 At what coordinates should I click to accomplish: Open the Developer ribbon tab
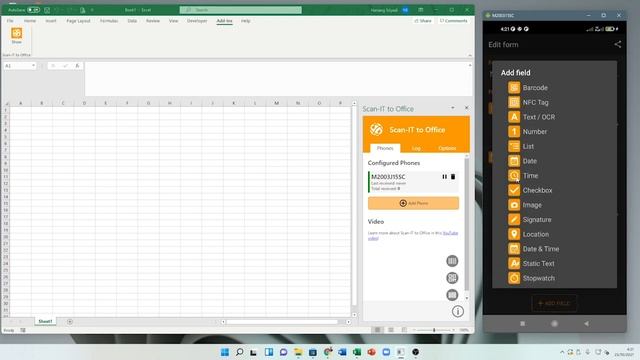coord(197,21)
